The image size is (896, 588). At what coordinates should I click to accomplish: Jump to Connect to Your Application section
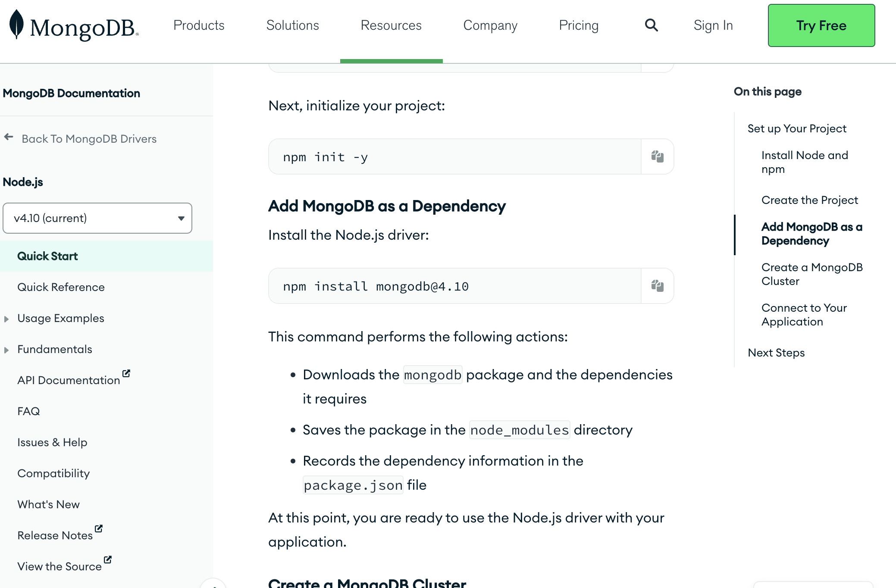pos(804,315)
